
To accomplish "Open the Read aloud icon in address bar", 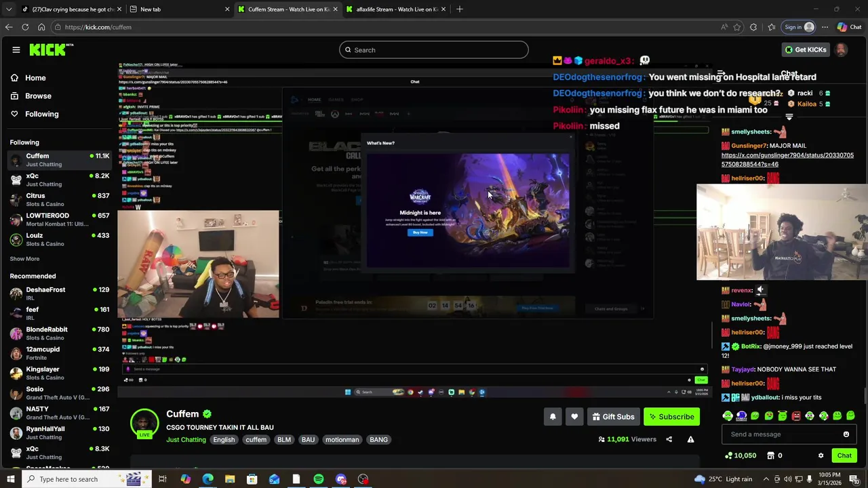I will [724, 27].
